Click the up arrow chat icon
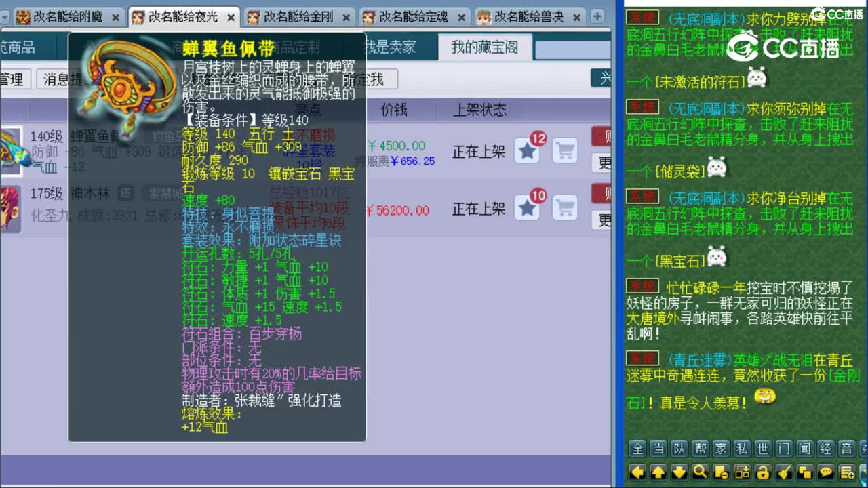Screen dimensions: 868x488 pyautogui.click(x=658, y=472)
